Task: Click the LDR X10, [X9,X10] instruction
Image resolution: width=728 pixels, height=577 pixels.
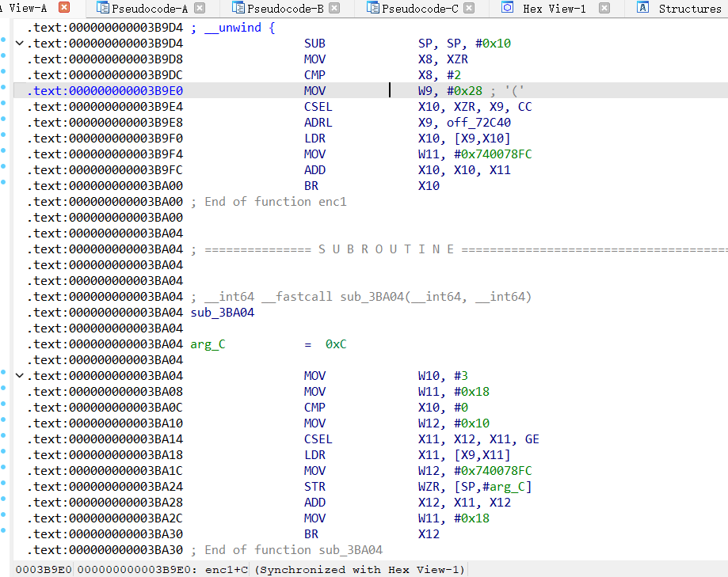Action: [x=407, y=139]
